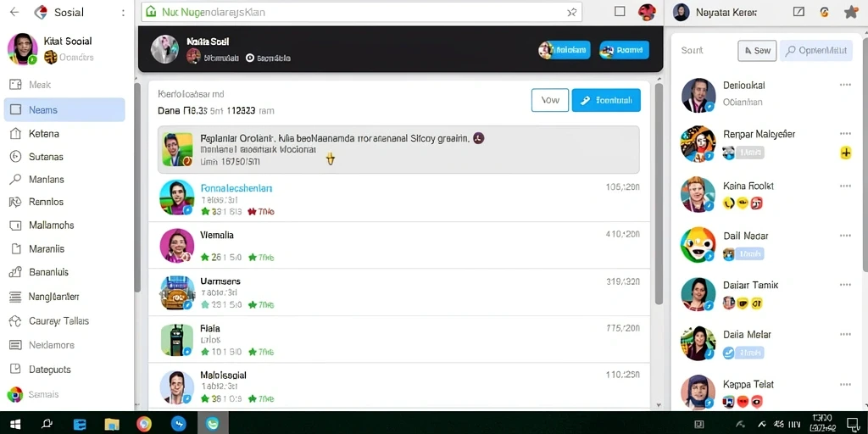The image size is (868, 434).
Task: Open the Windows Start menu
Action: (x=15, y=424)
